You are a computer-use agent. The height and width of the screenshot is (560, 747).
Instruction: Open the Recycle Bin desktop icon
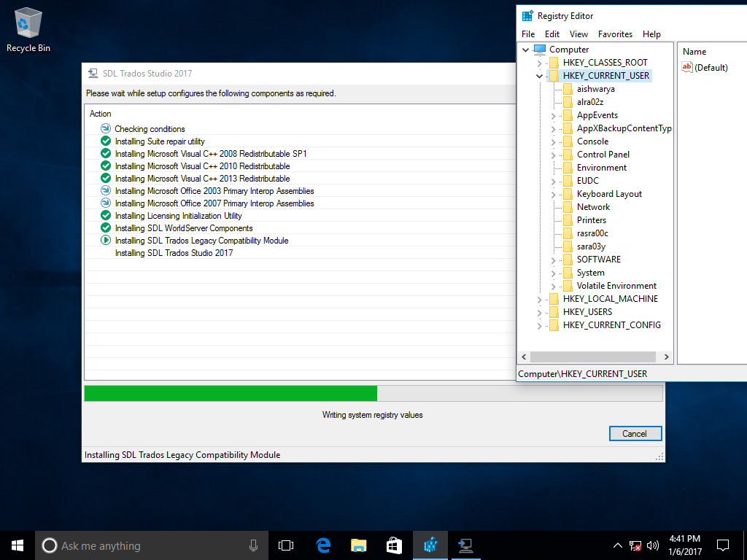[28, 30]
